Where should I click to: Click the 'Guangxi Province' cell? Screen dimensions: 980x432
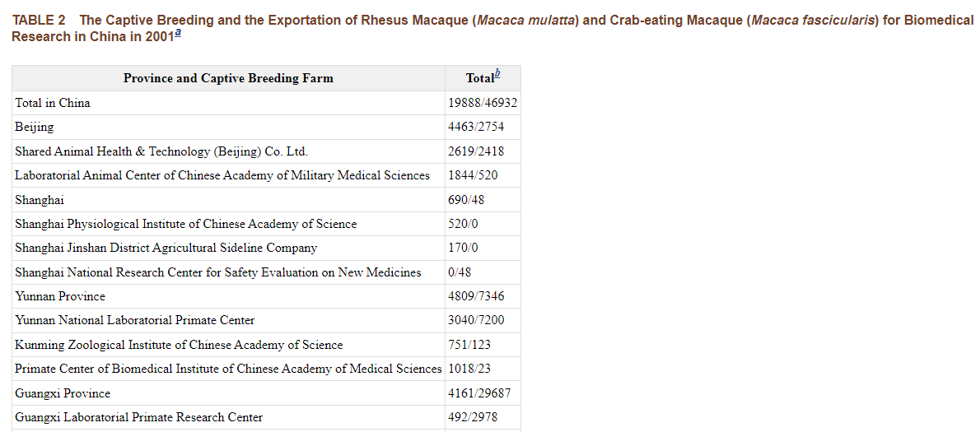tap(63, 393)
